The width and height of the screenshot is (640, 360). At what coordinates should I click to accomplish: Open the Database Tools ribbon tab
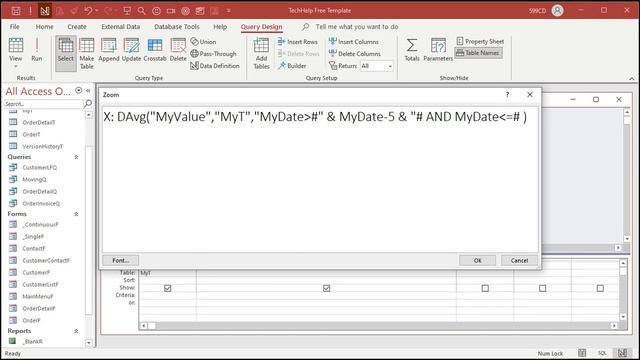[177, 27]
